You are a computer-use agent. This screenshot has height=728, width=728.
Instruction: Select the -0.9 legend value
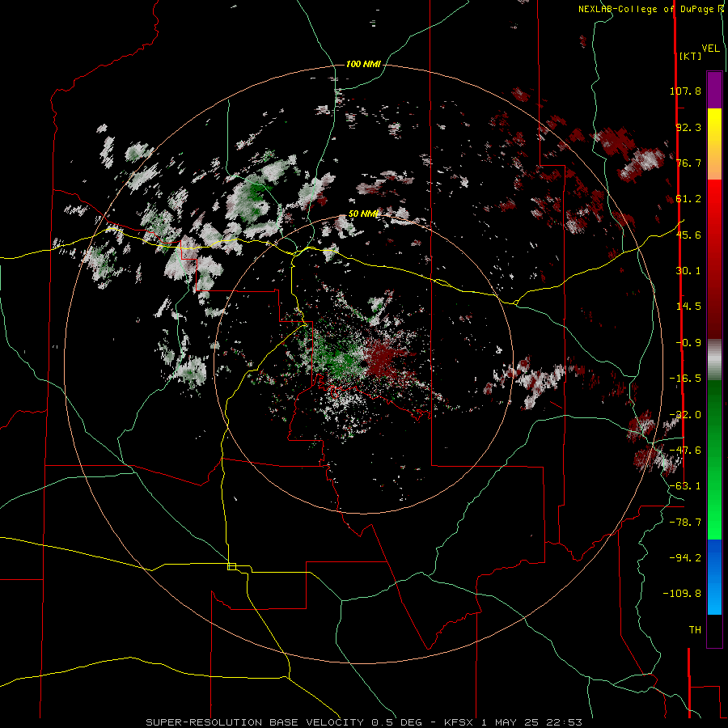click(688, 343)
